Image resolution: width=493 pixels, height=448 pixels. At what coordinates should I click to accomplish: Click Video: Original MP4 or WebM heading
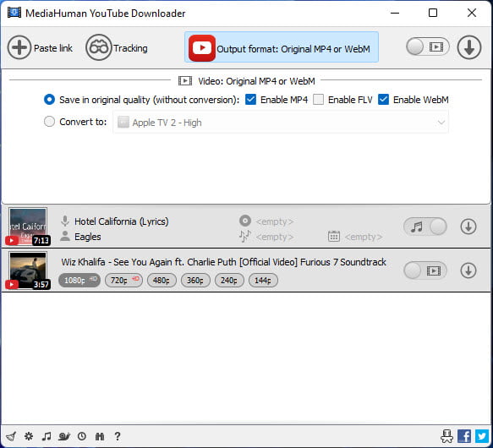click(256, 81)
